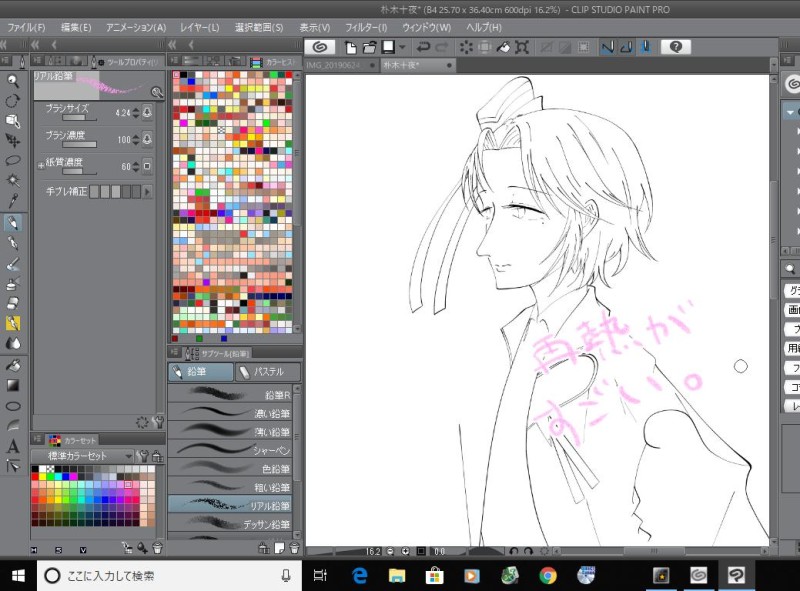Select the Figure ellipse tool
This screenshot has width=800, height=591.
[13, 406]
